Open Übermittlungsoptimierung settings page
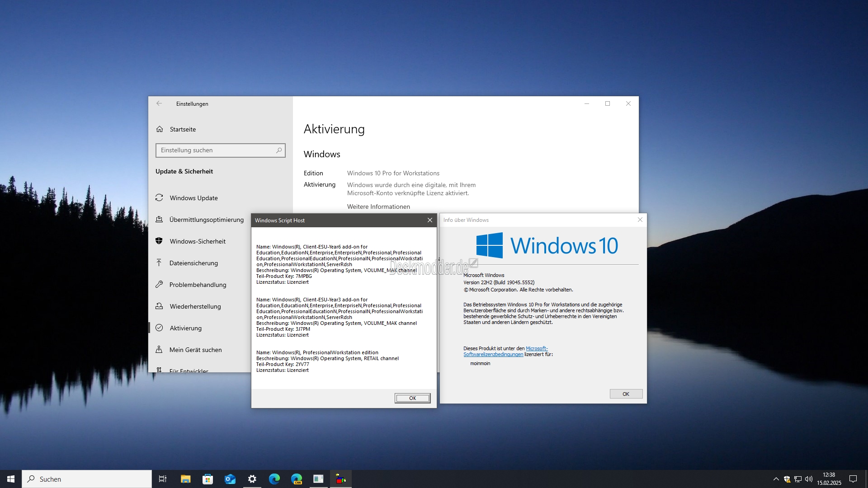Viewport: 868px width, 488px height. click(x=206, y=220)
